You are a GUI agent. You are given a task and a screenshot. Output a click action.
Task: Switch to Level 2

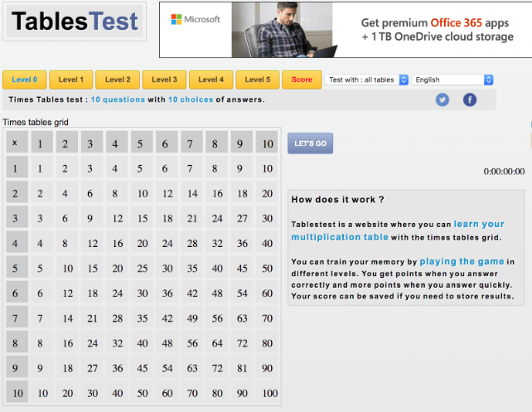[x=118, y=80]
